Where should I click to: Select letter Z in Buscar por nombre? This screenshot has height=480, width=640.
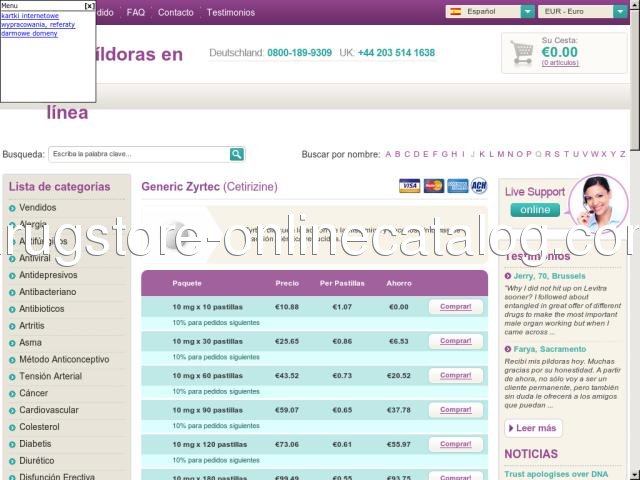pos(622,154)
